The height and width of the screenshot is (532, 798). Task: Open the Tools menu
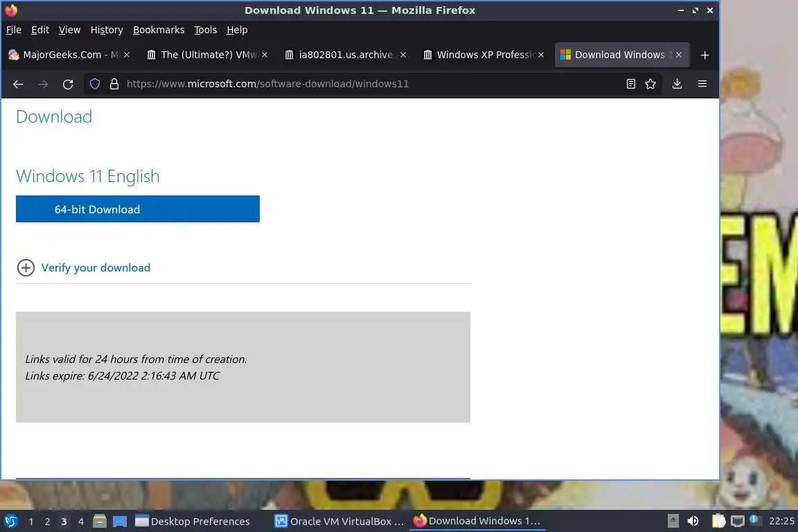pos(206,30)
